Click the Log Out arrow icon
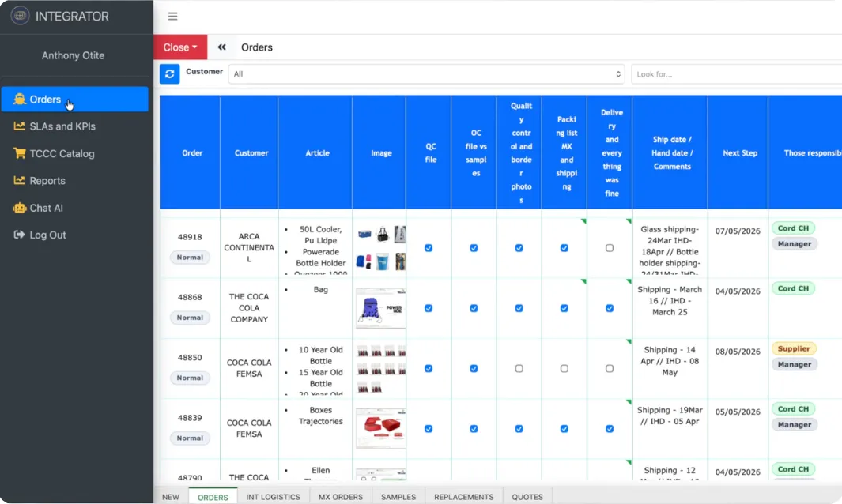Screen dimensions: 842x504 (x=19, y=235)
